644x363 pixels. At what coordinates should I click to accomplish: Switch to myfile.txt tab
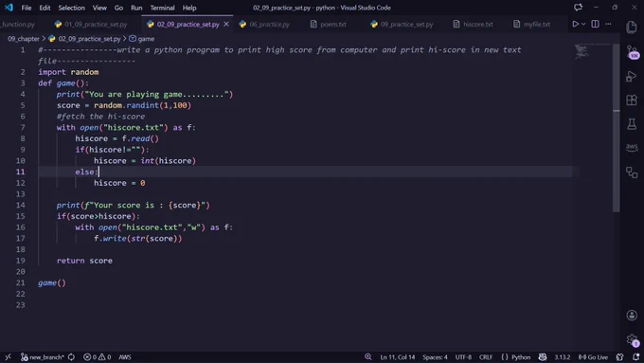[532, 25]
